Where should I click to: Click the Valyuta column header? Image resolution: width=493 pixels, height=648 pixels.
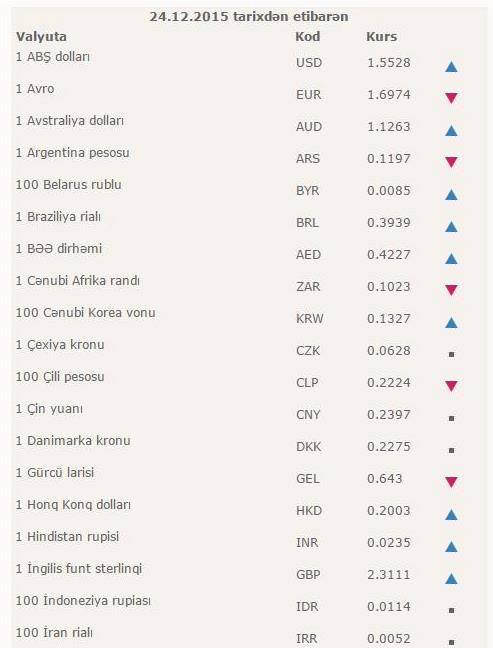[x=41, y=37]
